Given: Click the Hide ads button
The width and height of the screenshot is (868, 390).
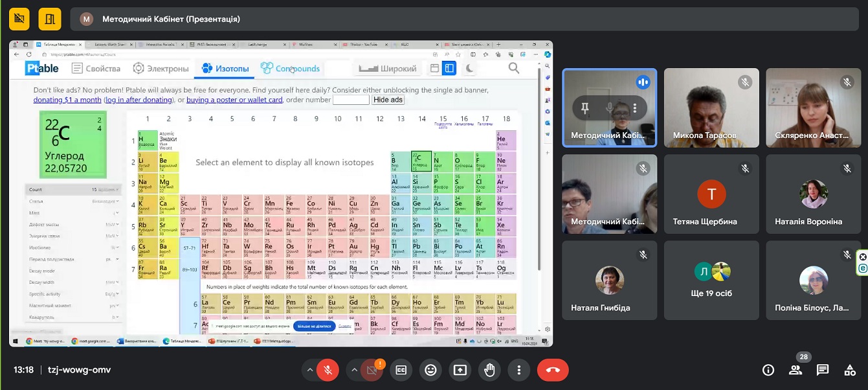Looking at the screenshot, I should (388, 100).
